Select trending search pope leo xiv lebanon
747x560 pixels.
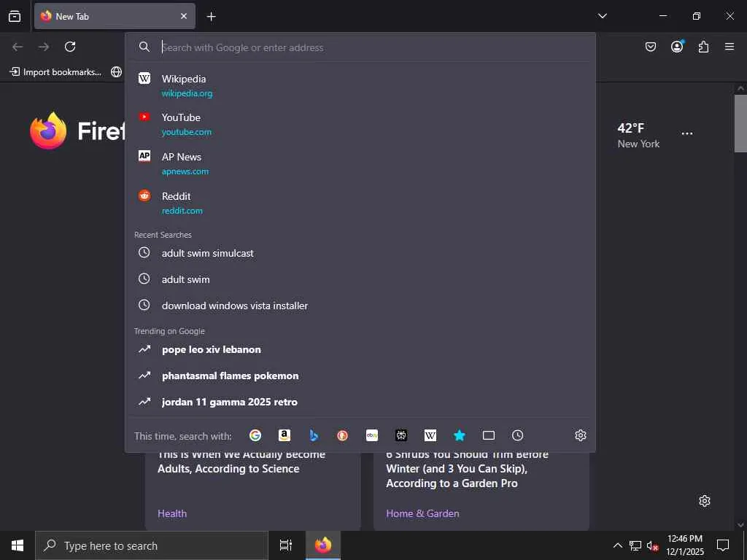pyautogui.click(x=360, y=349)
